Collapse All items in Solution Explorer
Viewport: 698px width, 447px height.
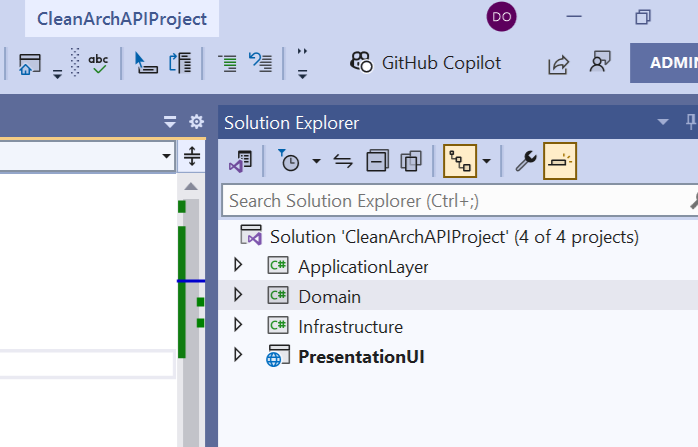[377, 161]
